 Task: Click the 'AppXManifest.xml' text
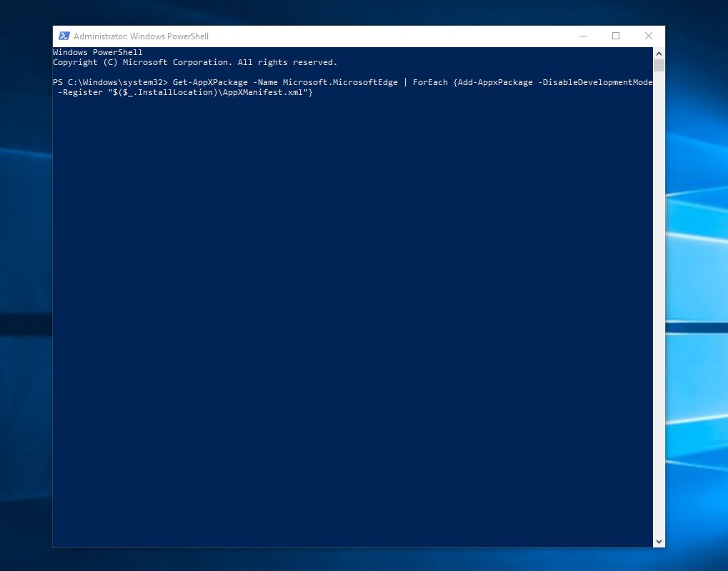point(263,92)
